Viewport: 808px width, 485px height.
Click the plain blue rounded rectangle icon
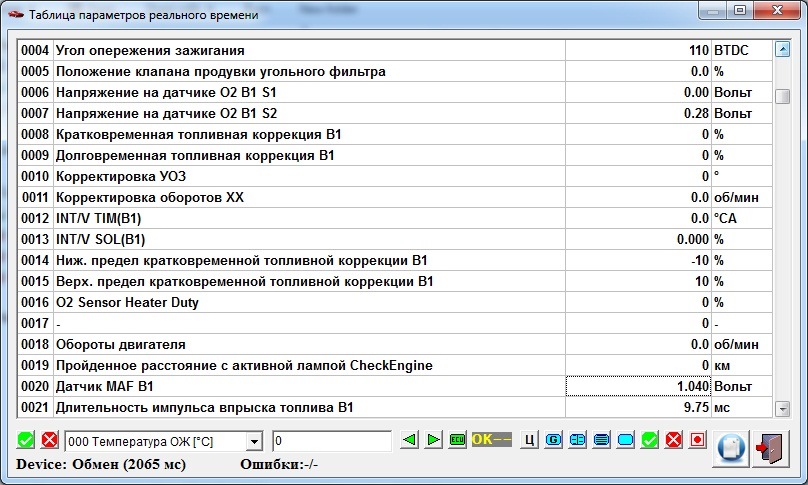pos(626,440)
